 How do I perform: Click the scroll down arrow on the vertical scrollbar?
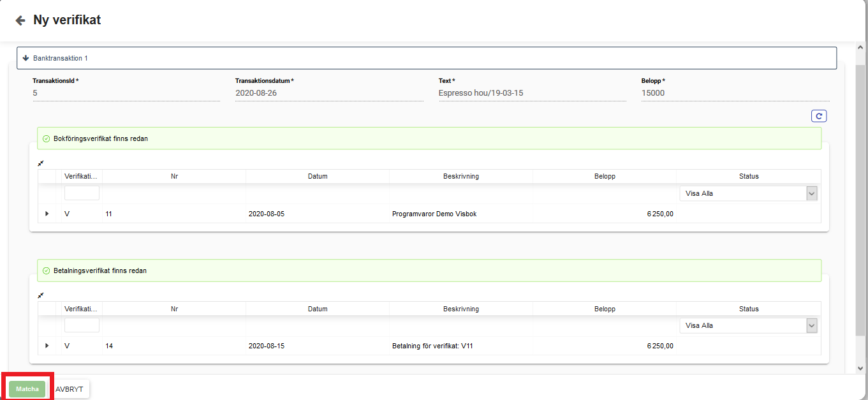860,368
